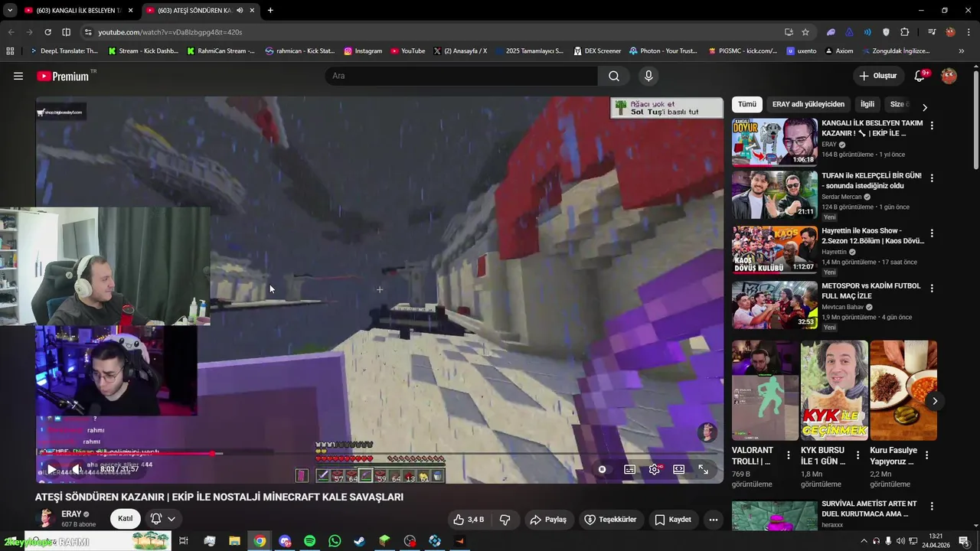Select the İlgili filter chip
980x551 pixels.
click(x=867, y=104)
